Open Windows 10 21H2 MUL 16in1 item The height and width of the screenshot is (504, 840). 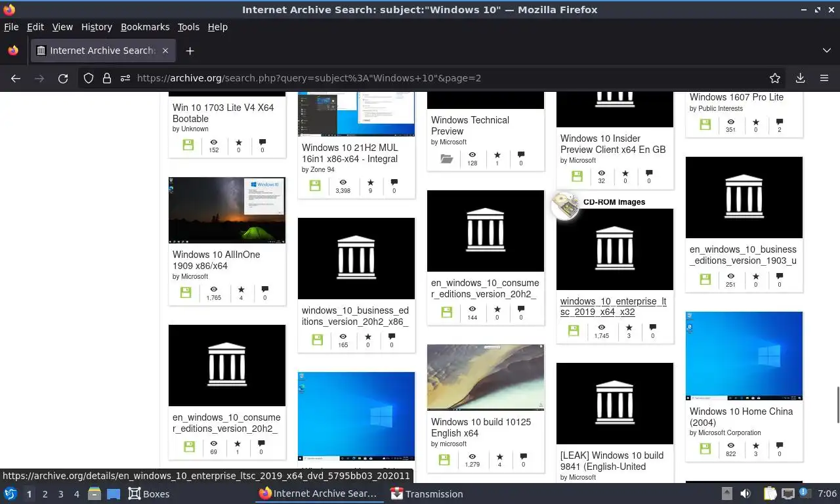pyautogui.click(x=350, y=154)
